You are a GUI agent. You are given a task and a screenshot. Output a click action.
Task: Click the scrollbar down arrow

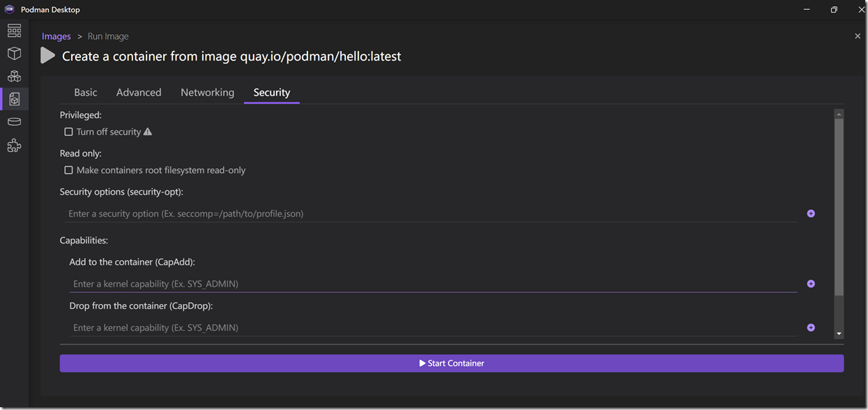click(x=839, y=335)
